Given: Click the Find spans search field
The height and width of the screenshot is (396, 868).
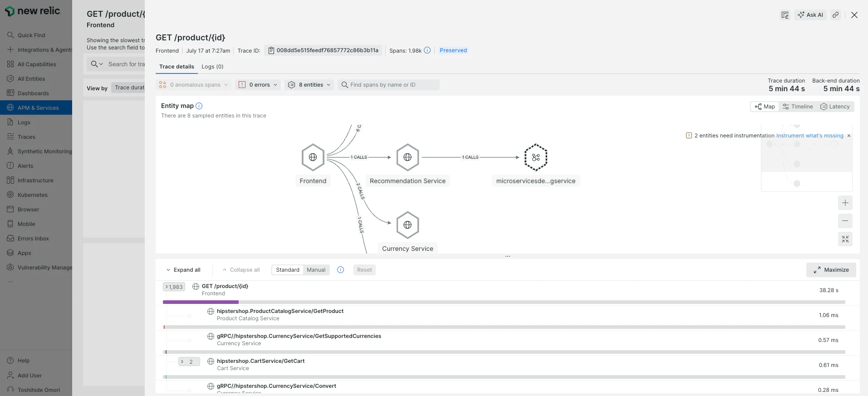Looking at the screenshot, I should pos(388,85).
